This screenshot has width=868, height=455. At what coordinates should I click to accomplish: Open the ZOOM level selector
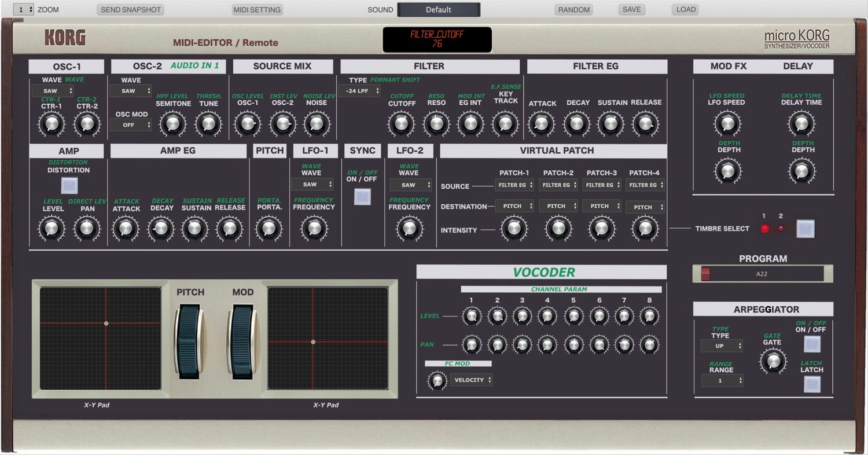click(23, 9)
